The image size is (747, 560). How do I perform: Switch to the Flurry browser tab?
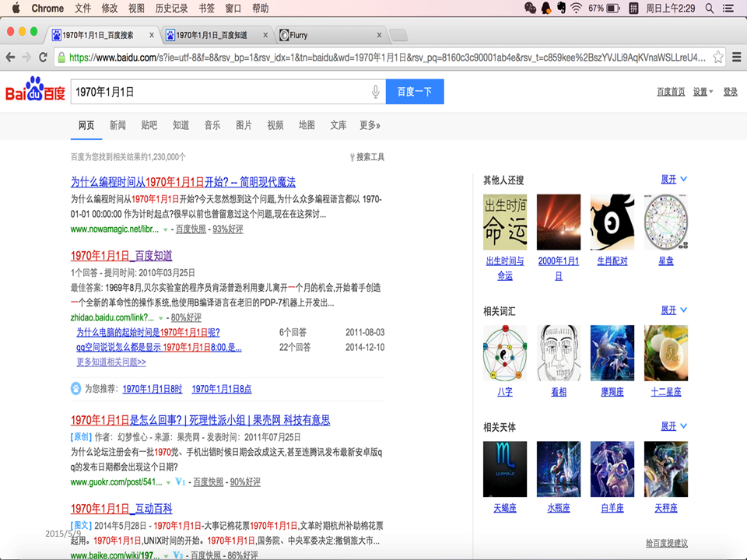[x=330, y=35]
